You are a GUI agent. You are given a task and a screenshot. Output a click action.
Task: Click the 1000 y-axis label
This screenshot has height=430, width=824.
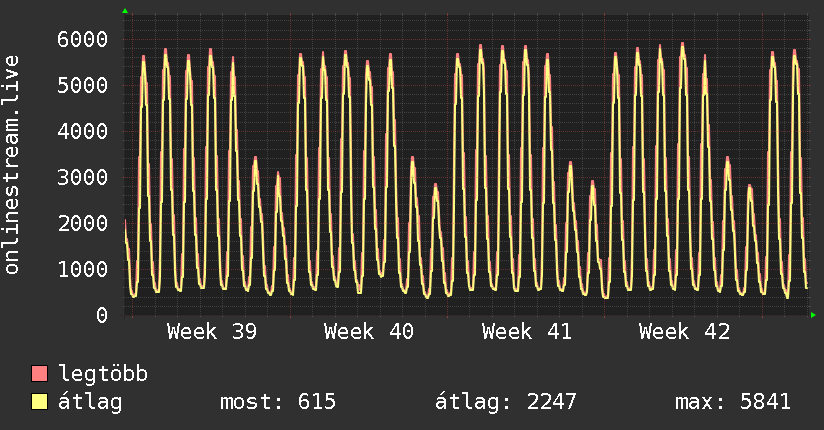click(x=83, y=269)
